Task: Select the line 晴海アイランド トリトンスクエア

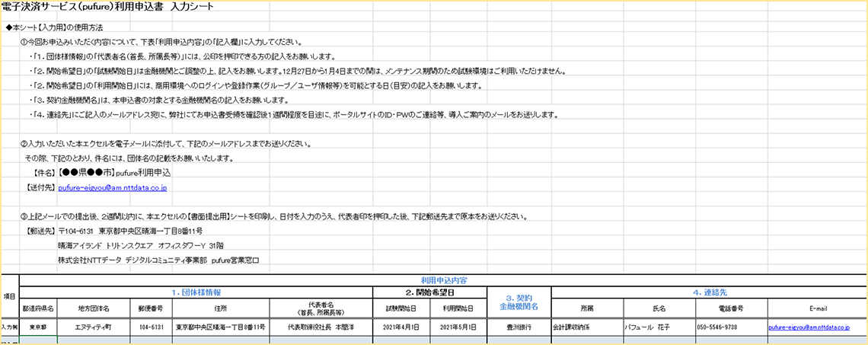Action: coord(141,245)
